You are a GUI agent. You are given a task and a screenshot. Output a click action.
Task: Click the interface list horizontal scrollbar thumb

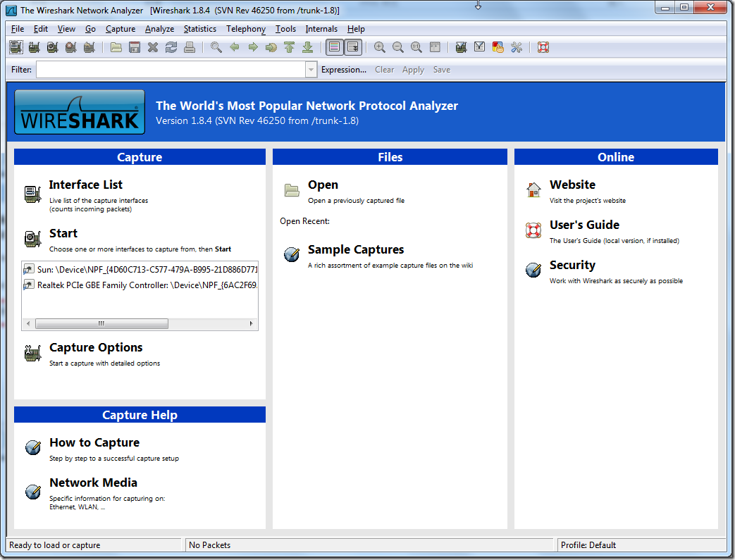(101, 324)
